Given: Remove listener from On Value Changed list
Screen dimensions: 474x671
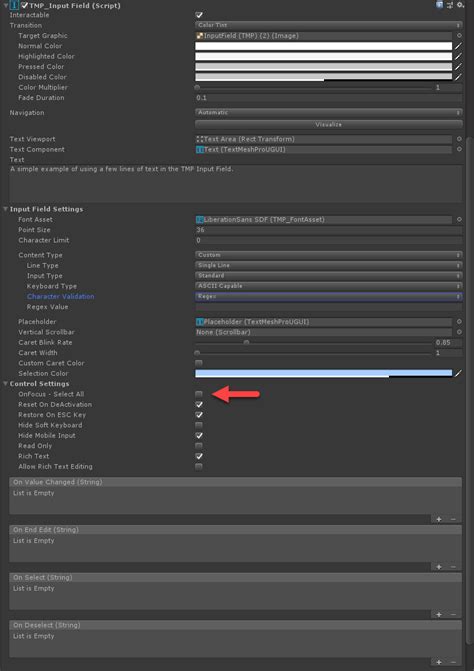Looking at the screenshot, I should 453,519.
